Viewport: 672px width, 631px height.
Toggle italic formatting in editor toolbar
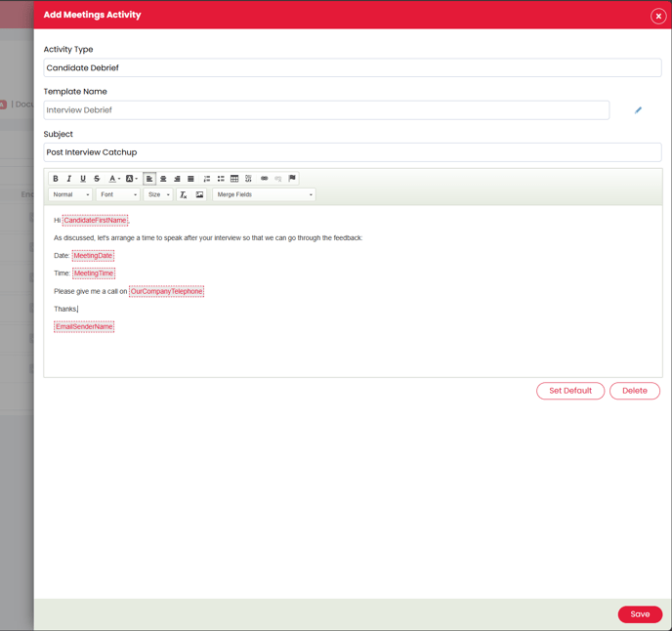[69, 179]
